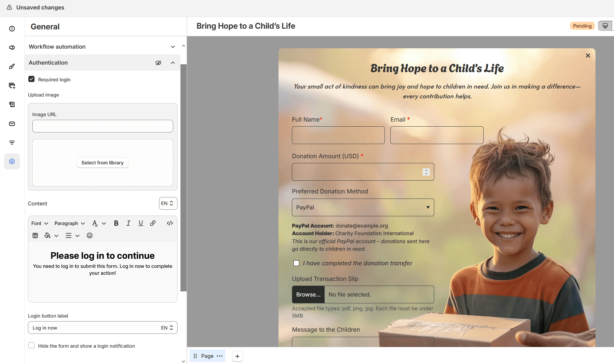Open the background fill color picker
The image size is (614, 364).
pos(51,236)
